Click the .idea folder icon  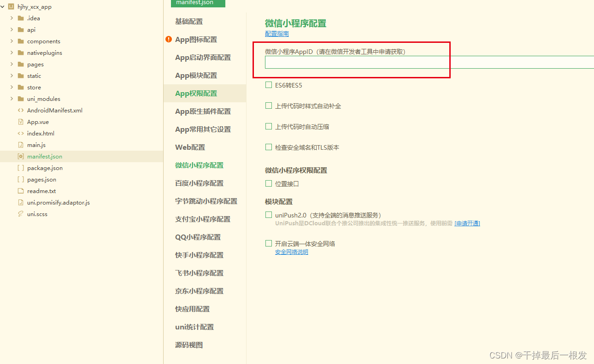[x=20, y=18]
